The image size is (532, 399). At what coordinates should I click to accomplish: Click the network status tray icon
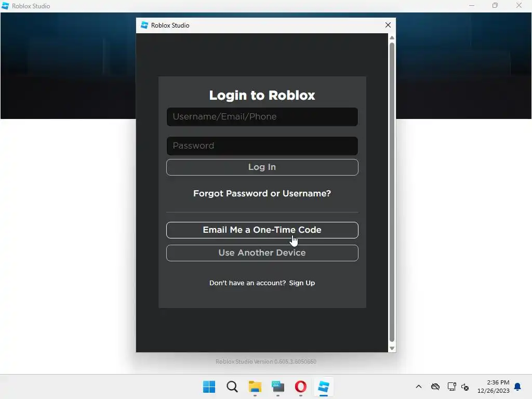451,387
